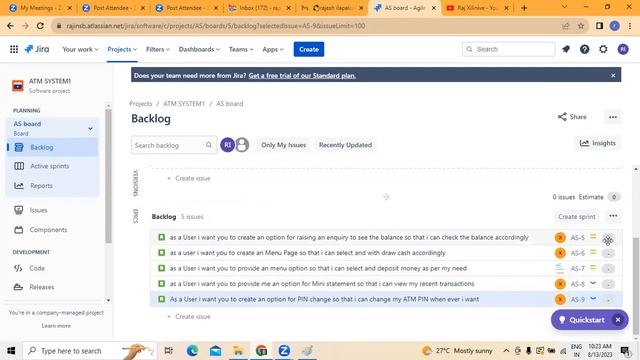Click epic icon on issue AS-7
This screenshot has width=640, height=360.
point(560,268)
